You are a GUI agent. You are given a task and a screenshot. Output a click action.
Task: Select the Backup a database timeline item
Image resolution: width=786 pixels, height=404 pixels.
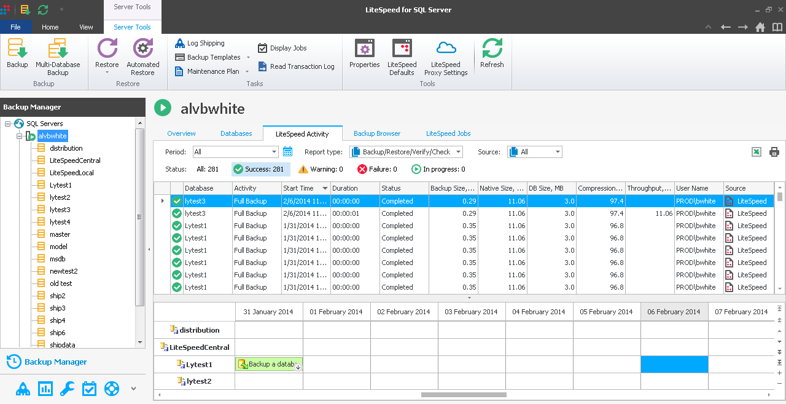coord(269,364)
